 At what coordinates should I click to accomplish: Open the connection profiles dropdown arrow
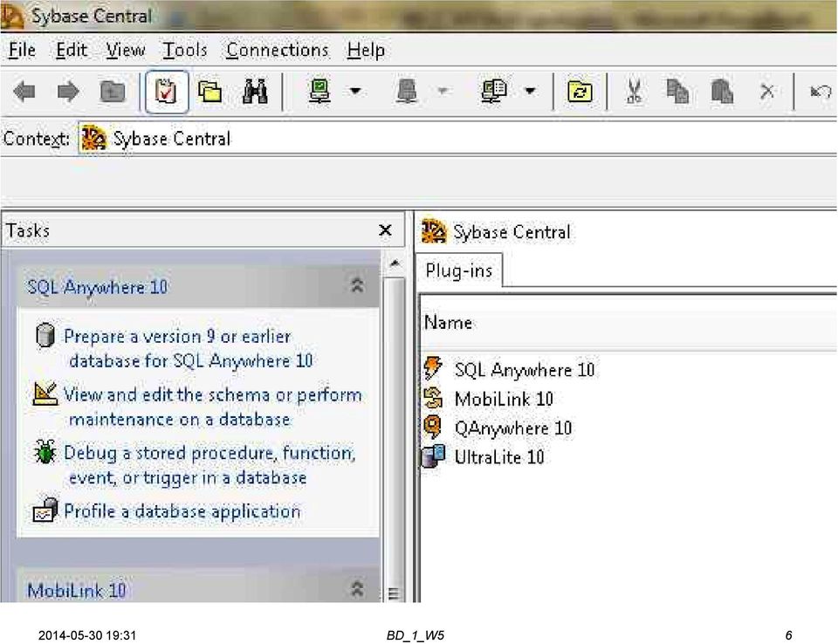click(530, 92)
